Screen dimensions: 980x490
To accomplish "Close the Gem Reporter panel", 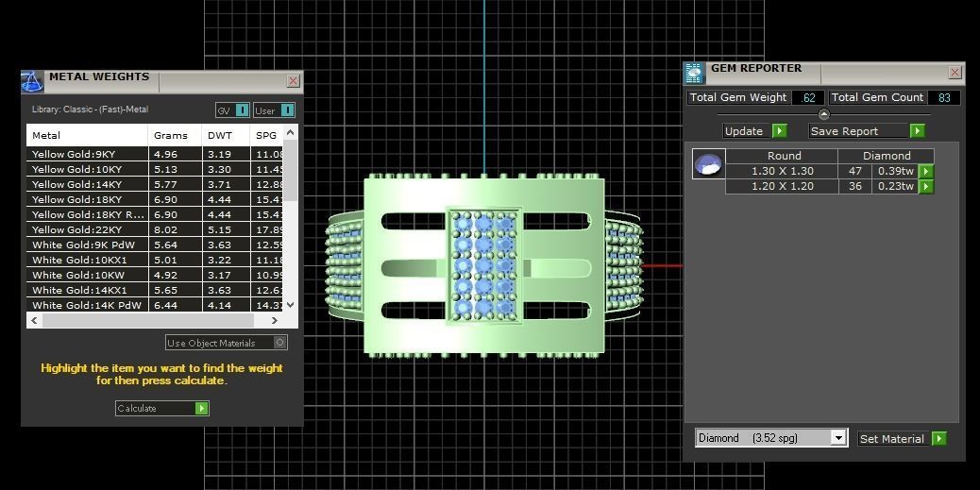I will tap(955, 73).
